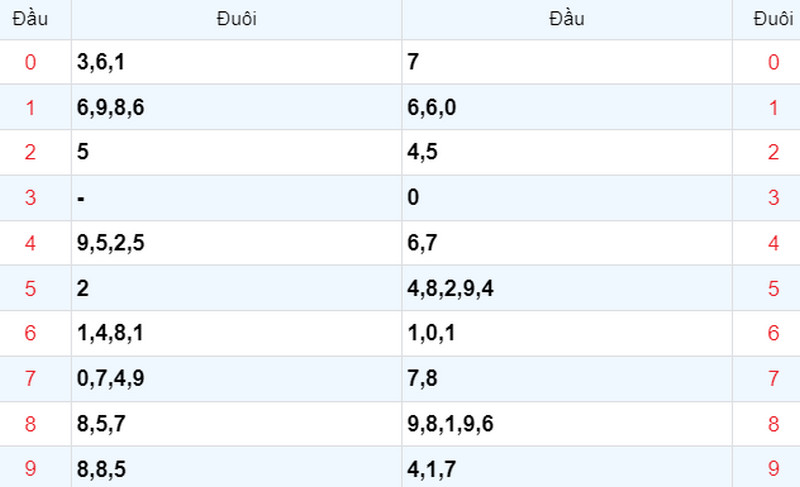This screenshot has height=487, width=800.
Task: Click red number 5 in right Đuôi column
Action: (x=773, y=289)
